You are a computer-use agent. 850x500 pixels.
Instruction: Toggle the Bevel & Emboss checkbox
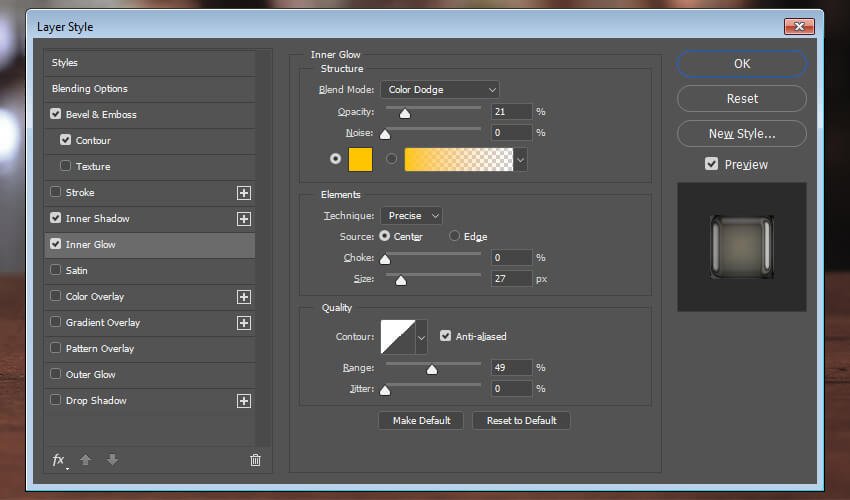tap(55, 114)
